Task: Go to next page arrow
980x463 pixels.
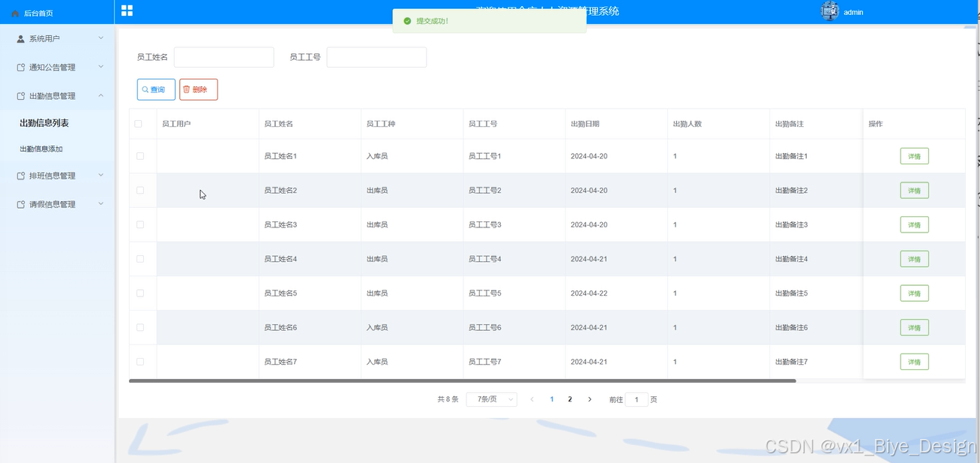Action: click(x=589, y=399)
